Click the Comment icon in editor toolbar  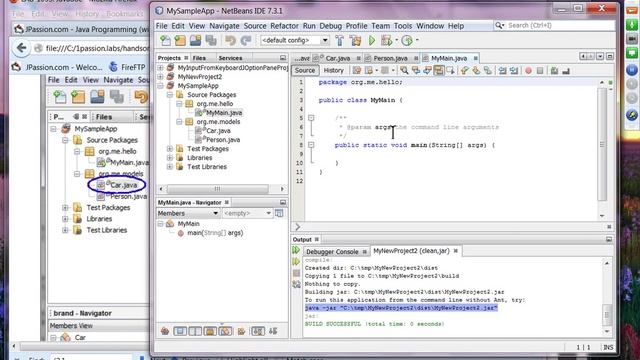(x=554, y=71)
